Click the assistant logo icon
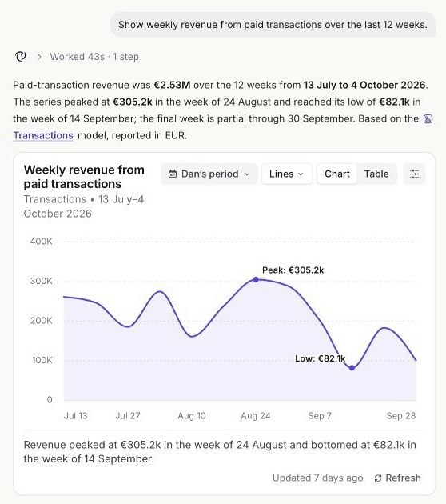446x504 pixels. pos(21,57)
